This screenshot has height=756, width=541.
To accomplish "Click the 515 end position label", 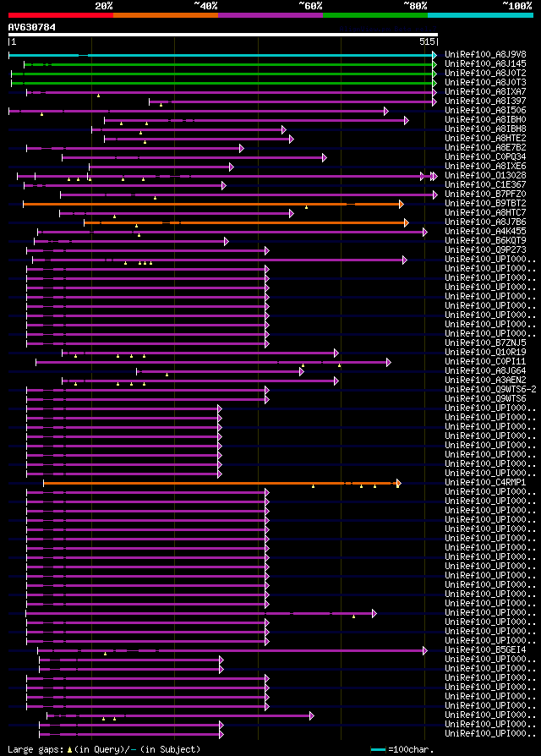I will tap(428, 42).
